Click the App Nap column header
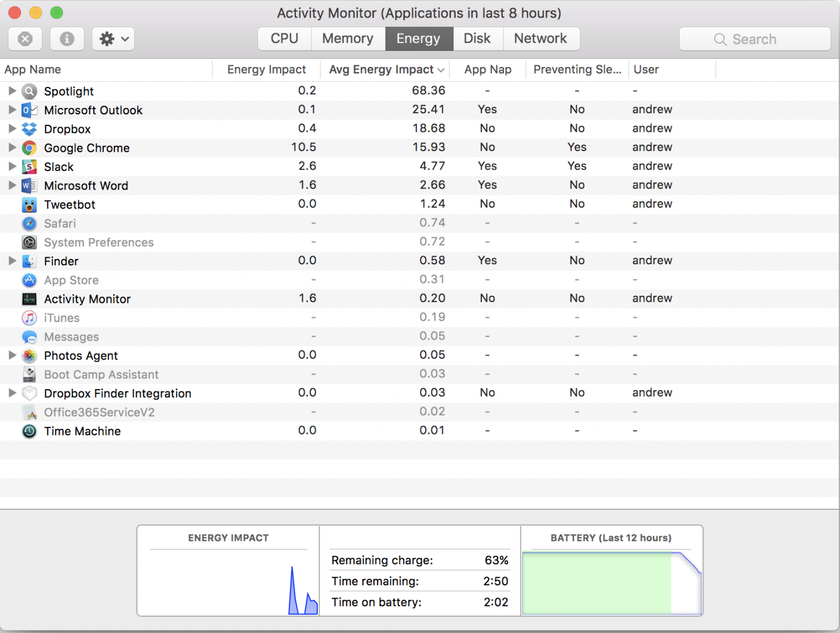This screenshot has height=633, width=840. 487,69
